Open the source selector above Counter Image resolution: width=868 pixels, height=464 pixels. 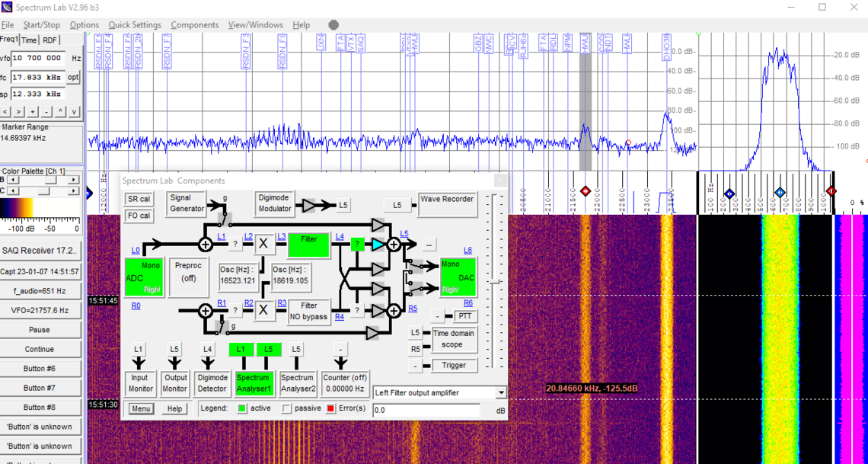pos(342,349)
